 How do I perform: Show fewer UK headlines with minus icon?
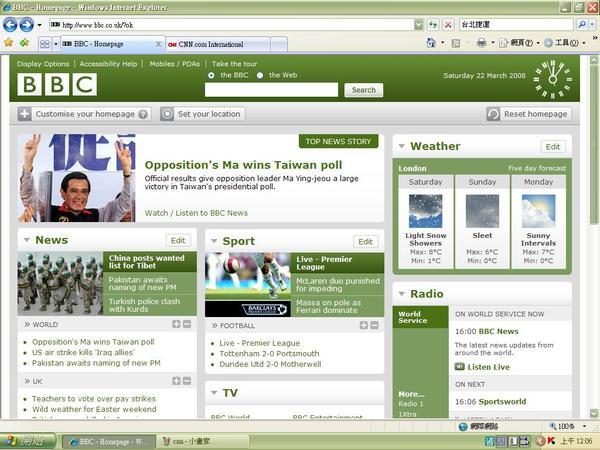[x=187, y=381]
